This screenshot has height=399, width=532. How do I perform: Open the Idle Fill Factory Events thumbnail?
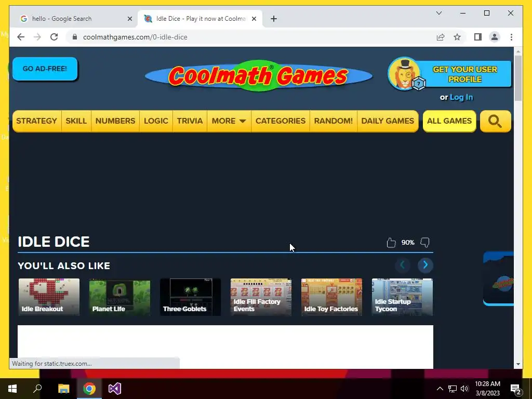click(261, 297)
